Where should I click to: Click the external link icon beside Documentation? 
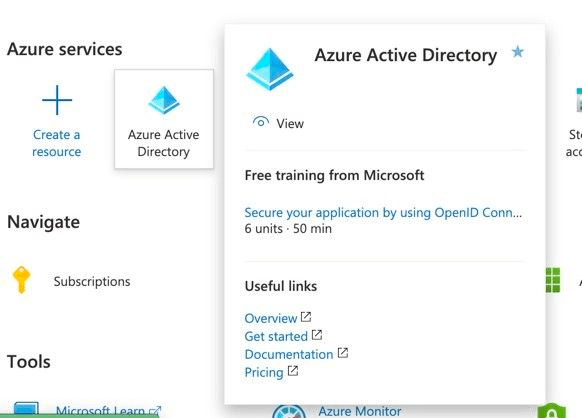pos(343,353)
